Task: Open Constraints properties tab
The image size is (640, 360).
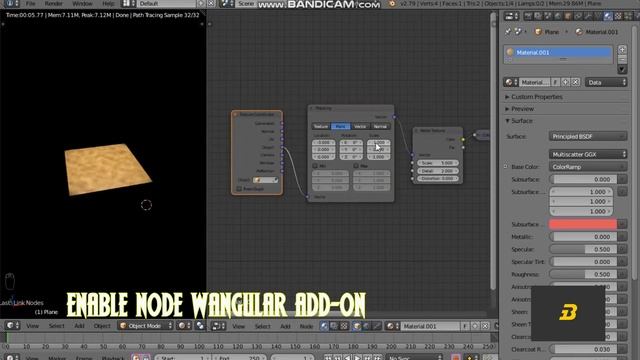Action: 578,16
